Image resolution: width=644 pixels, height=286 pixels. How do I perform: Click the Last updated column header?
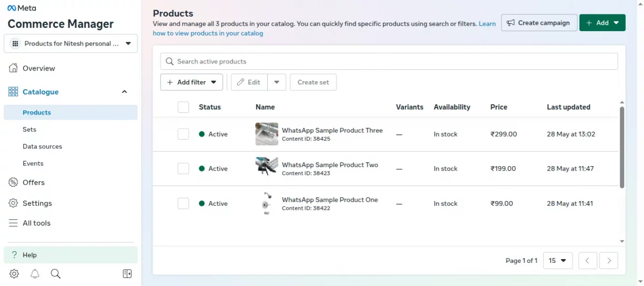click(568, 107)
